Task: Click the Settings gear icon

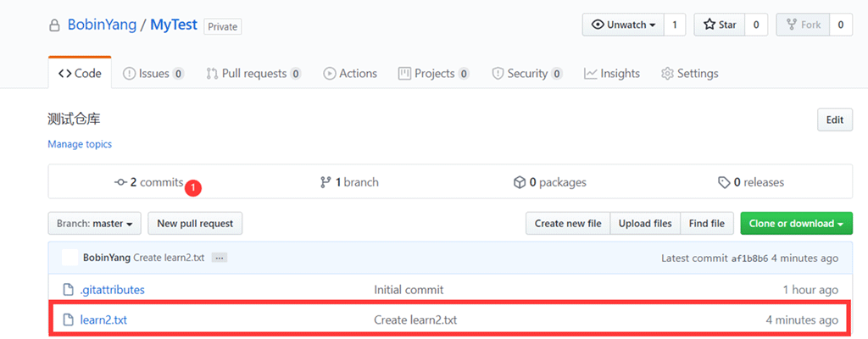Action: pyautogui.click(x=668, y=73)
